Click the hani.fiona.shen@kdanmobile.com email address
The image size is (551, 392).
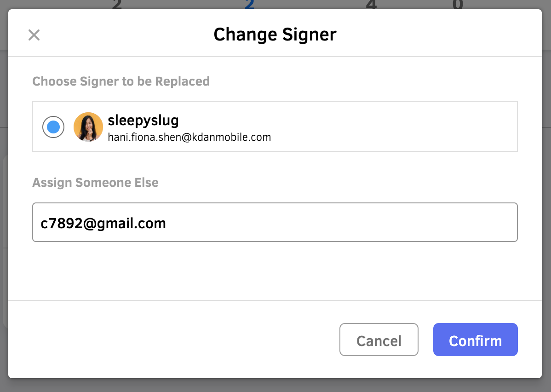click(x=189, y=137)
